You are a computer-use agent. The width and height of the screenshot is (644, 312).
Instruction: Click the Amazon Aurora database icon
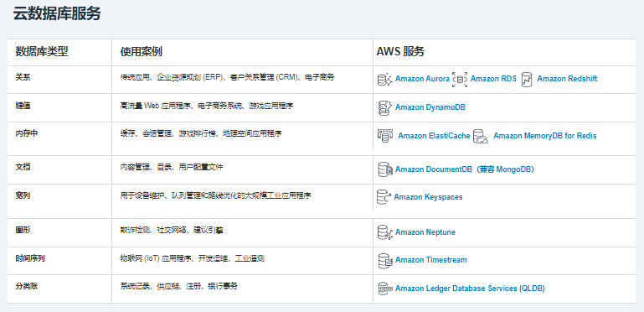(385, 80)
